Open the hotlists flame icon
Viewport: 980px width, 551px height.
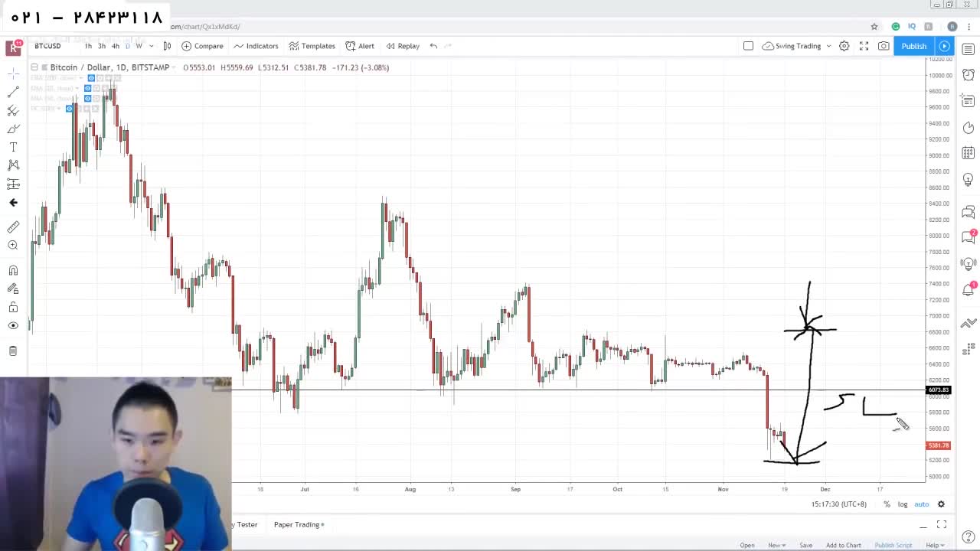969,127
